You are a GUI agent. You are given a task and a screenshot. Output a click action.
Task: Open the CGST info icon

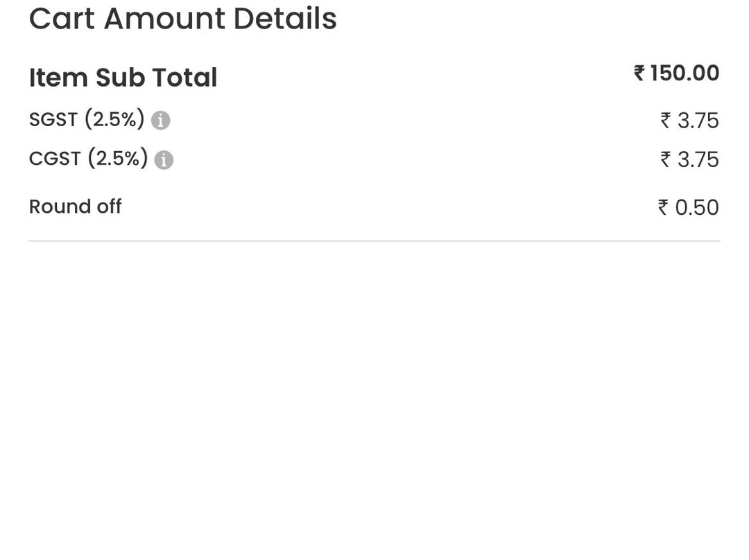tap(164, 160)
